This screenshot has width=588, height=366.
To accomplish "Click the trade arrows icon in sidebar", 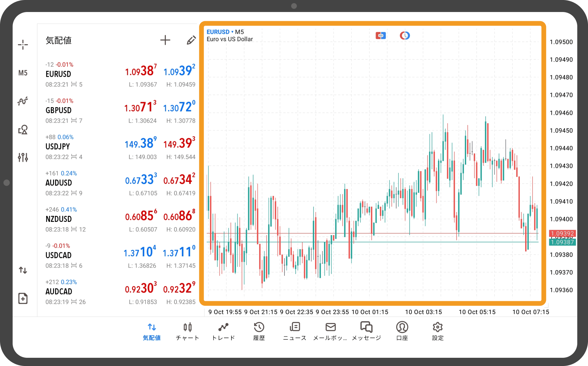I will 23,270.
